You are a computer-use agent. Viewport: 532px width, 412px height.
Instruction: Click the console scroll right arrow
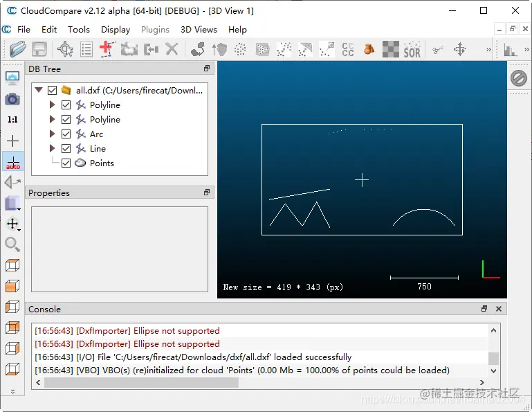[x=481, y=382]
